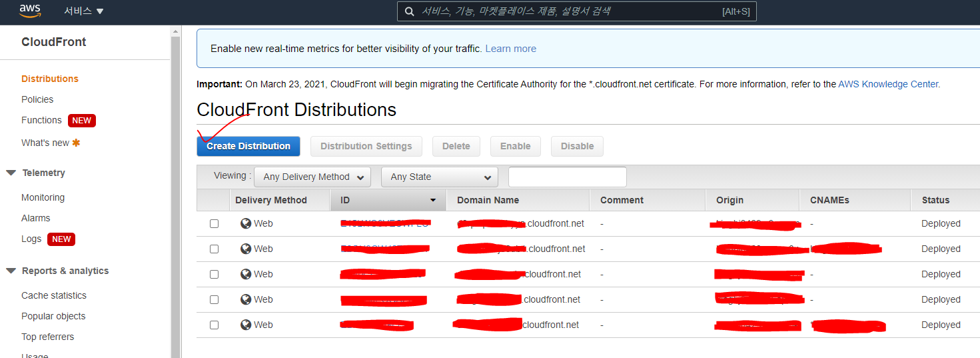Select the fourth distribution row checkbox
Screen dimensions: 980x358
[214, 299]
